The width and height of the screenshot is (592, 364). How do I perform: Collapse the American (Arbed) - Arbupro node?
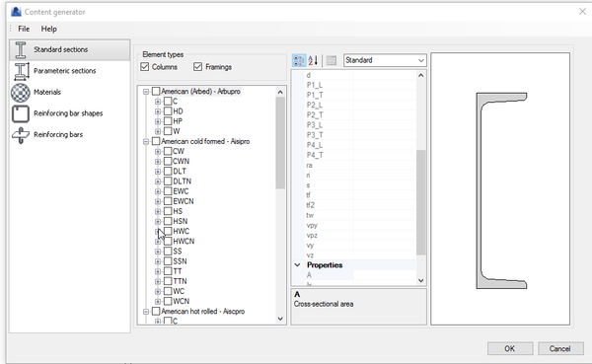coord(146,92)
